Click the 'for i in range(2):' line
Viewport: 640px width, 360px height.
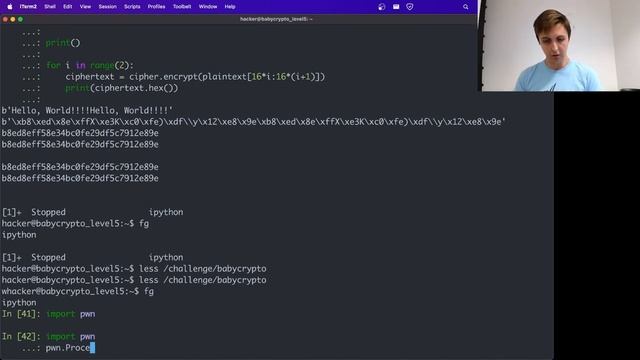coord(90,65)
